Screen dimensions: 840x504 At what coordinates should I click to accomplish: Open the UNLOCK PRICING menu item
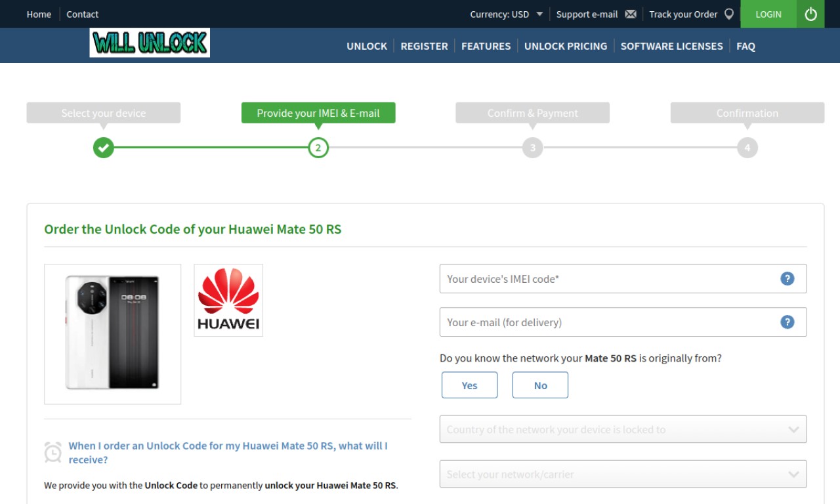coord(566,46)
